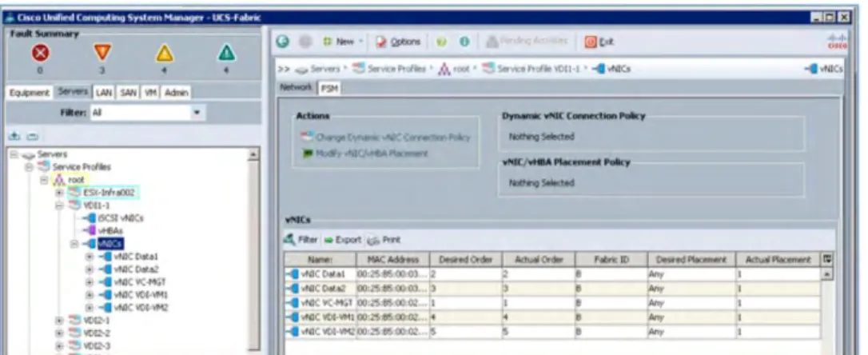The image size is (868, 355).
Task: Sort by the MAC Address column header
Action: [392, 259]
